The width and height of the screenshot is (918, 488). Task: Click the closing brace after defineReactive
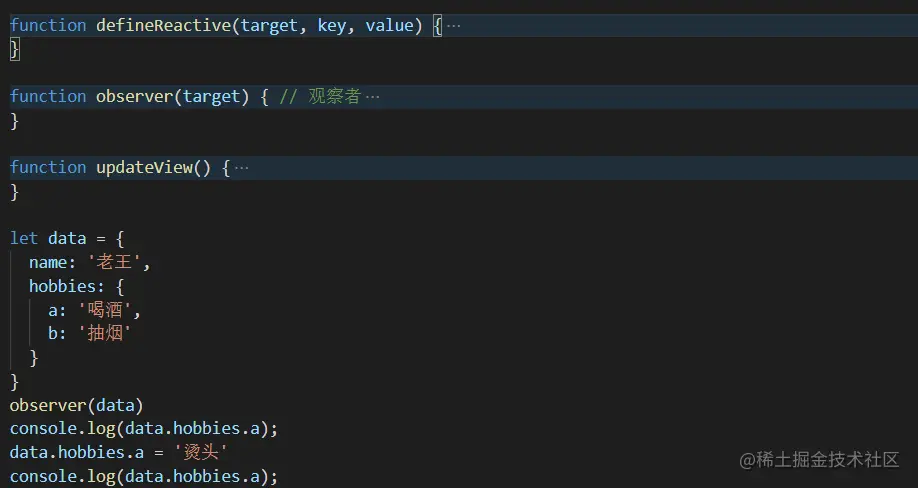click(14, 49)
